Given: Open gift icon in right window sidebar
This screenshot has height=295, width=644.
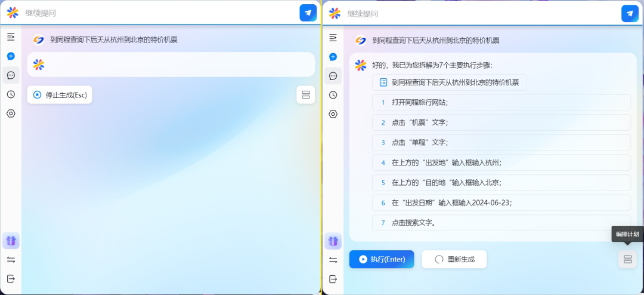Looking at the screenshot, I should click(333, 241).
